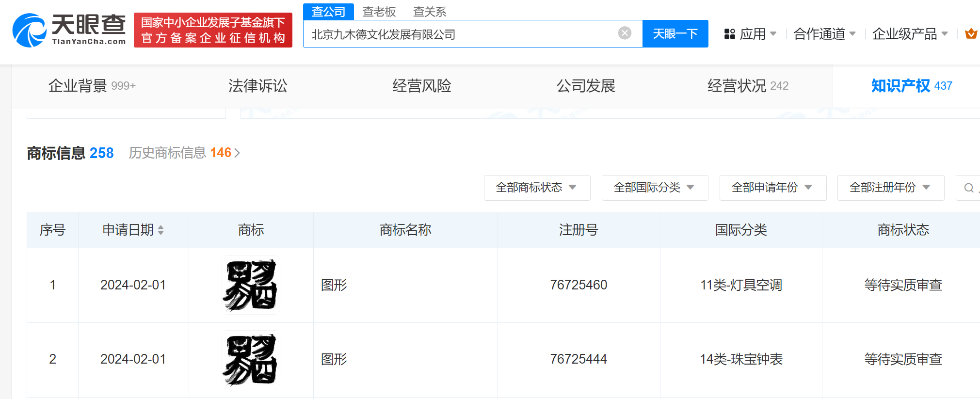Click the 商标状态 column header
This screenshot has width=980, height=399.
pyautogui.click(x=903, y=230)
